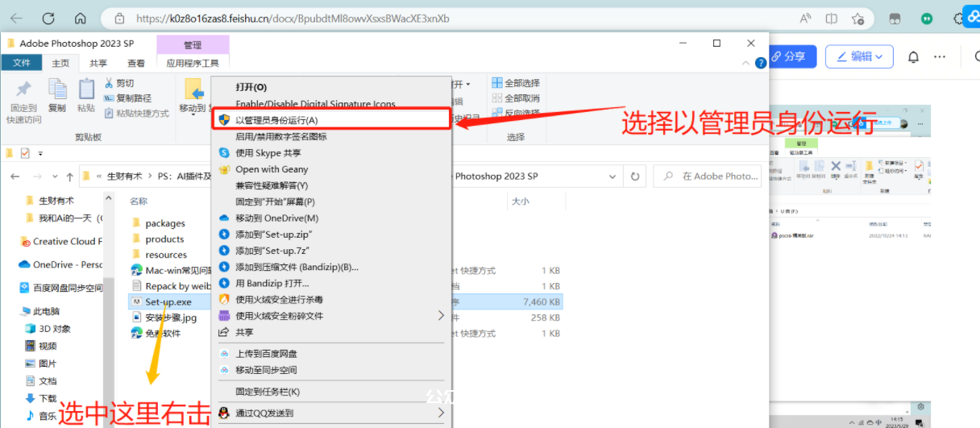Choose 打开(O) in the context menu

pos(251,87)
